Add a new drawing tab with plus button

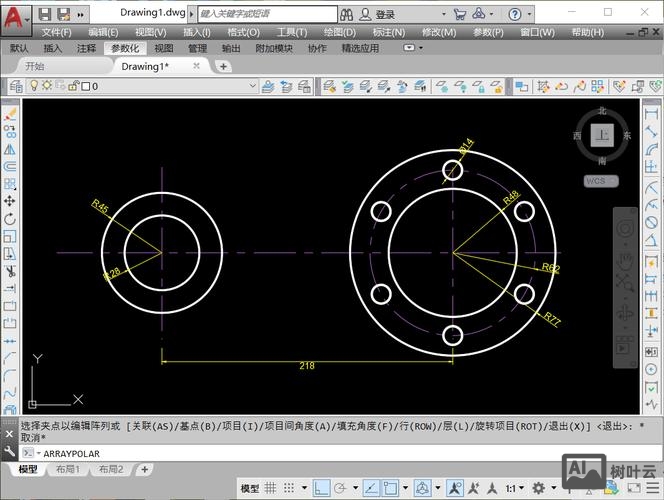coord(223,67)
